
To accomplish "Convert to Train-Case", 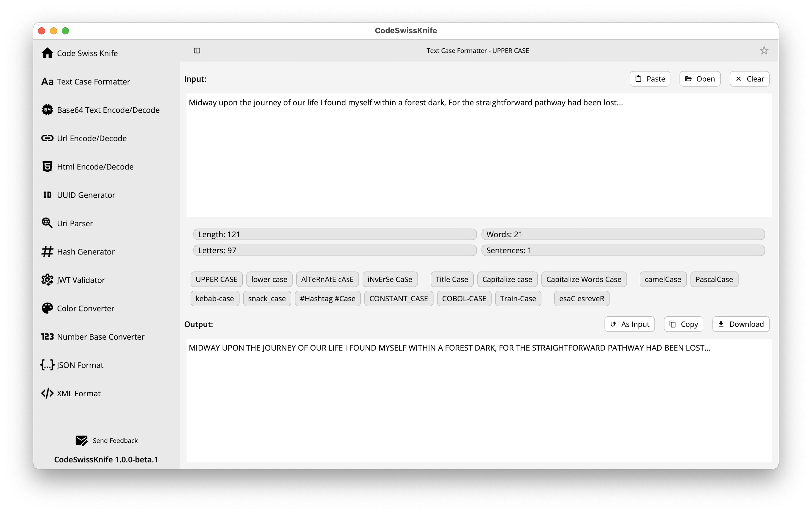I will tap(518, 298).
